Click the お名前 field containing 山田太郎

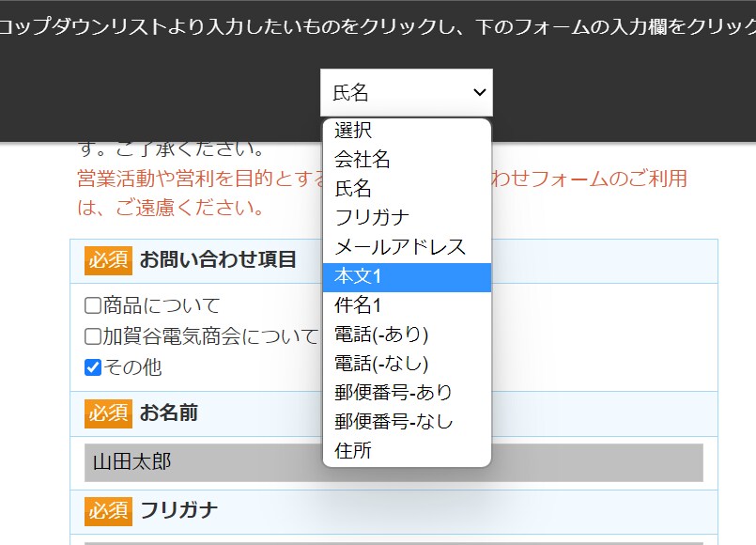[393, 462]
